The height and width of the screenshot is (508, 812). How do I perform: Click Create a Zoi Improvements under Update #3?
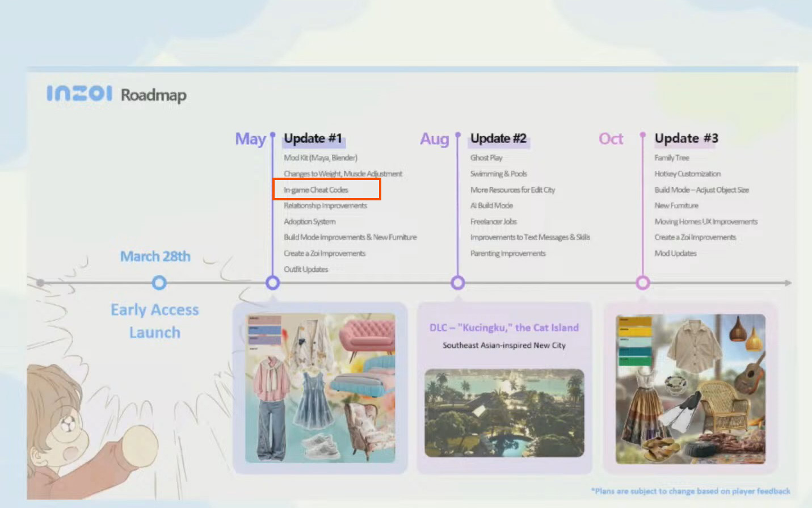tap(695, 237)
